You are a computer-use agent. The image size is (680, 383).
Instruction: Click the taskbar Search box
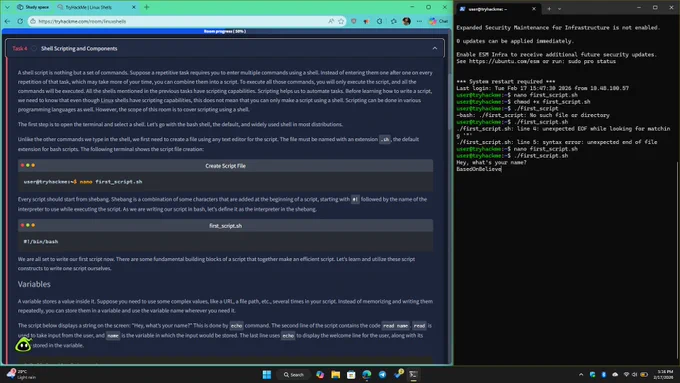[x=294, y=374]
